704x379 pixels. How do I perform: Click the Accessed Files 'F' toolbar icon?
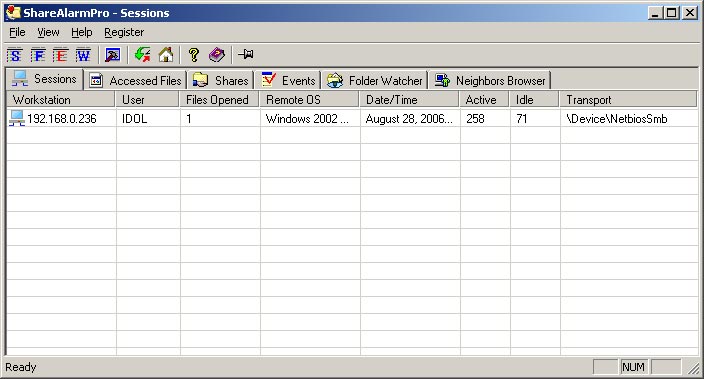[x=38, y=55]
